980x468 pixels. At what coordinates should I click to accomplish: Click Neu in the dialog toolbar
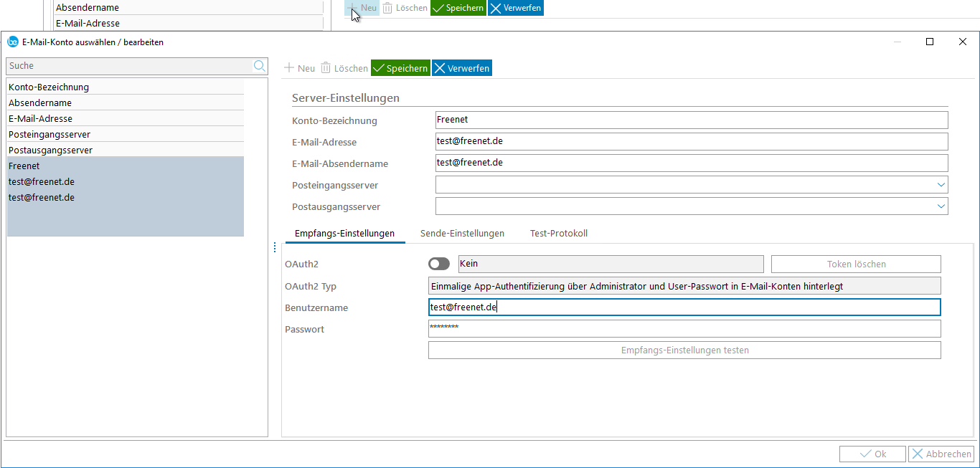[300, 68]
